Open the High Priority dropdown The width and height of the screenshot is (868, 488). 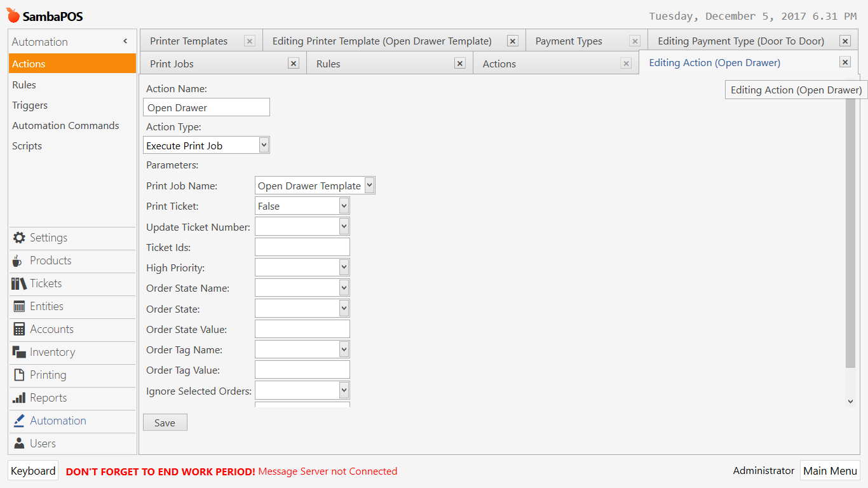(x=344, y=268)
